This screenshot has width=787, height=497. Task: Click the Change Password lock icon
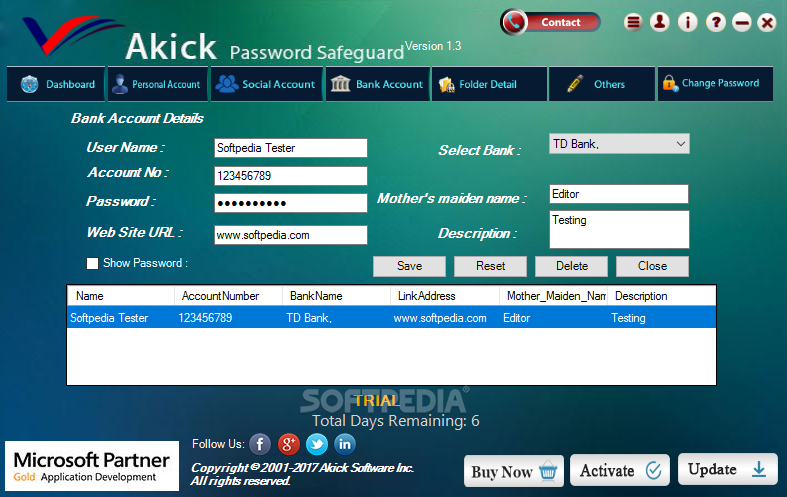coord(670,83)
